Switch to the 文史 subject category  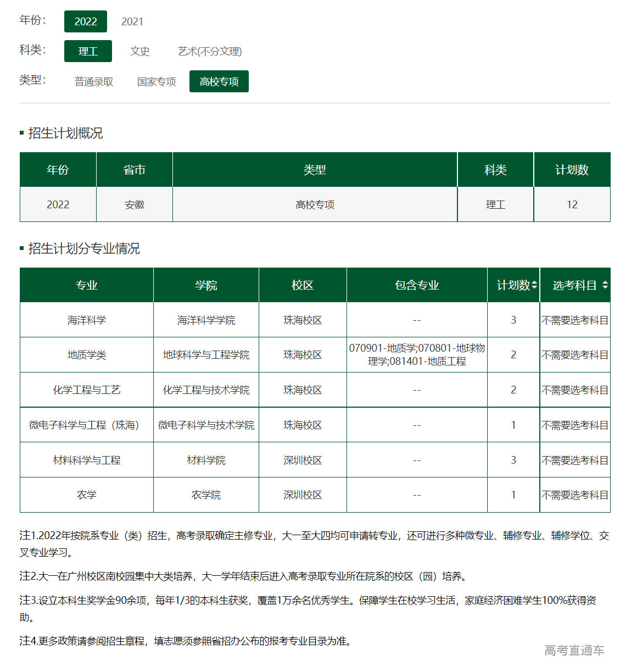[x=140, y=51]
